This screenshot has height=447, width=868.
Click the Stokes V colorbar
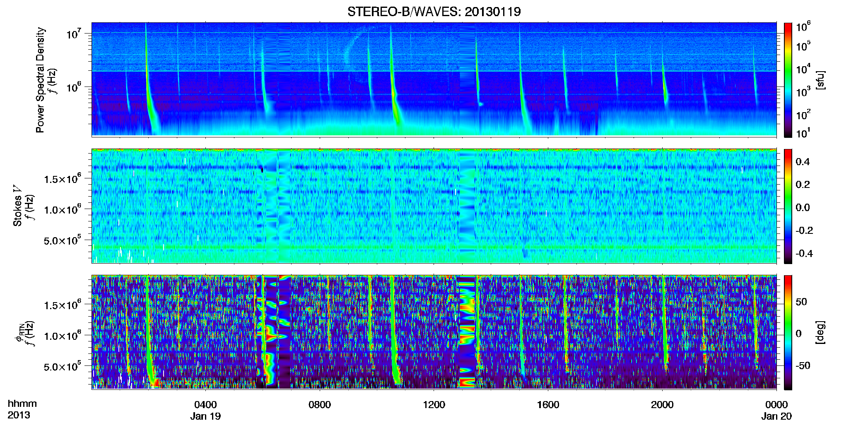788,206
